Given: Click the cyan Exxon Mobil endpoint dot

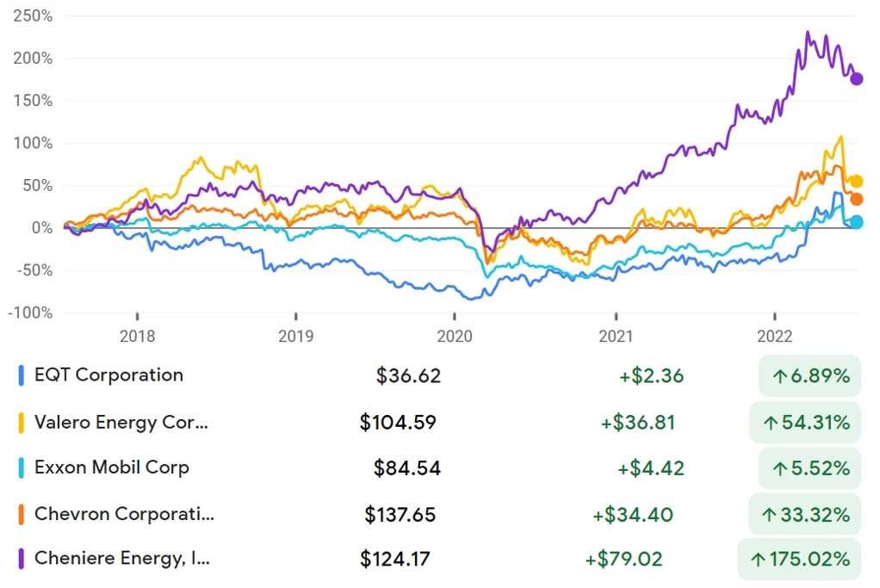Looking at the screenshot, I should click(x=857, y=222).
